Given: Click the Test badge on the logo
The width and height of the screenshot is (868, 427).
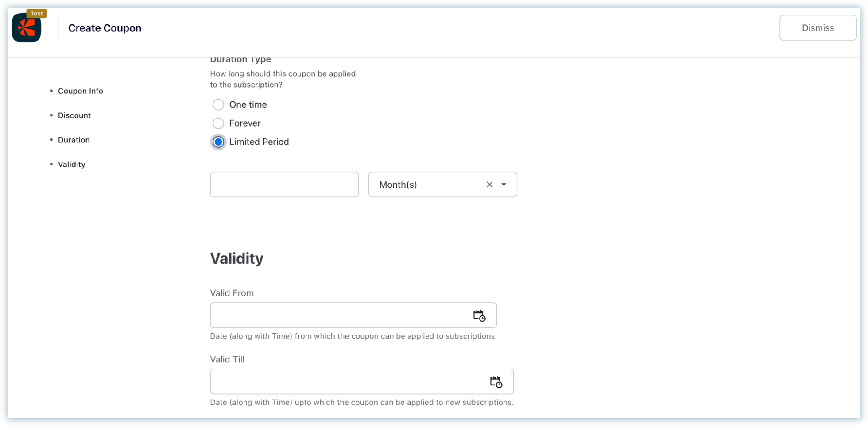Looking at the screenshot, I should click(x=37, y=13).
